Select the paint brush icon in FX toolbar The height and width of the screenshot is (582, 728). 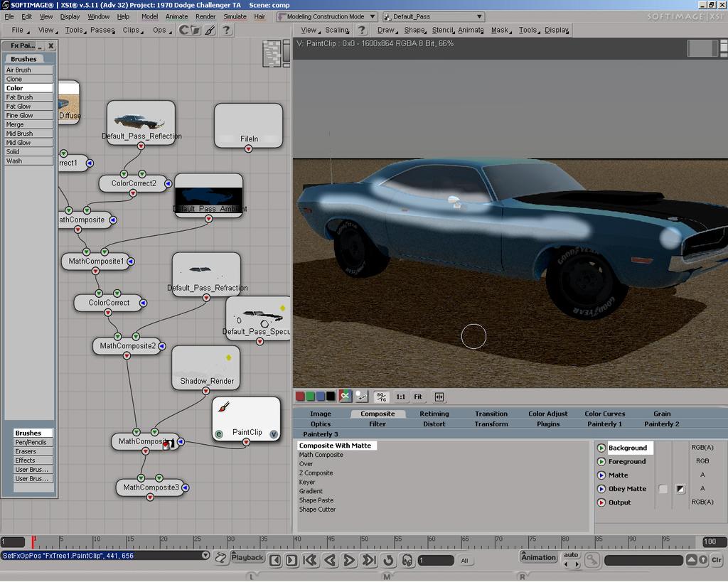(x=210, y=30)
